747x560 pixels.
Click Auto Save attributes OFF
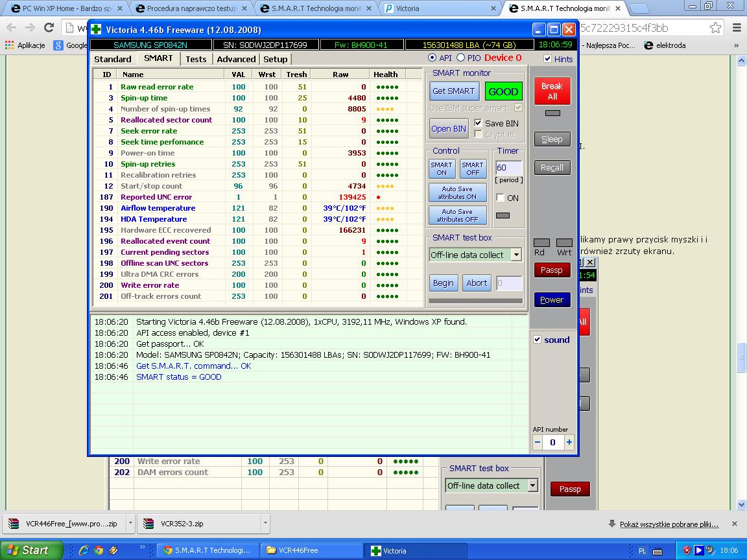[457, 215]
